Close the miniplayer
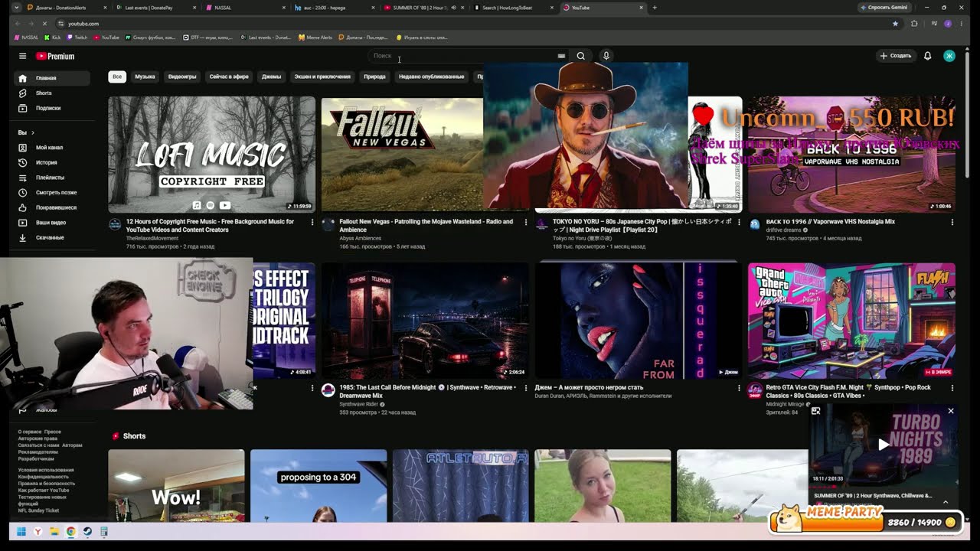Screen dimensions: 980x551 (x=951, y=411)
